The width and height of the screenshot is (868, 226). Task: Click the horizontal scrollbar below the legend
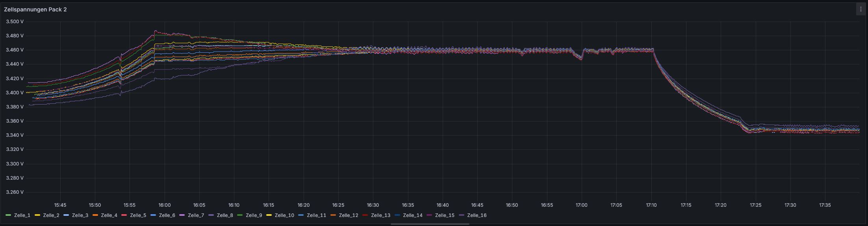pos(430,224)
